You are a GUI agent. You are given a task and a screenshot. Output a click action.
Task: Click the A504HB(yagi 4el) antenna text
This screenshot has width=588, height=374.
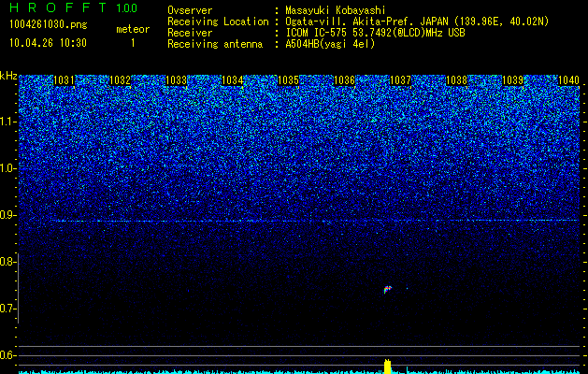tap(330, 44)
